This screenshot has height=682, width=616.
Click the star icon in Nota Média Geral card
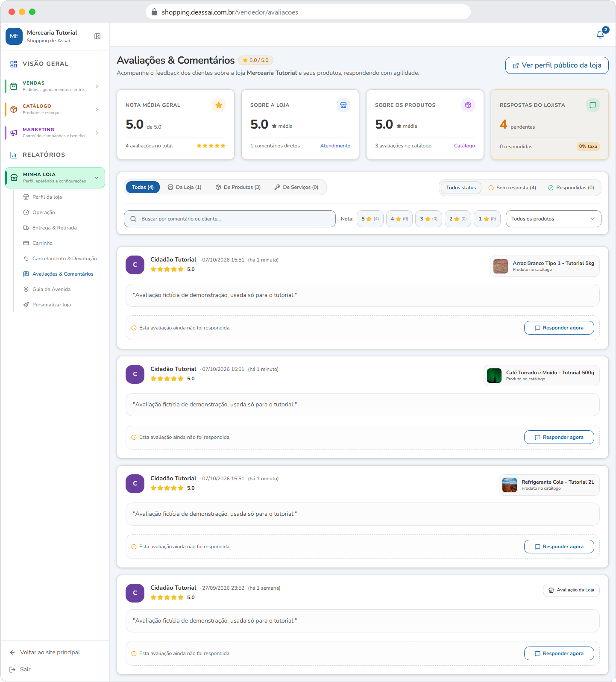tap(219, 105)
